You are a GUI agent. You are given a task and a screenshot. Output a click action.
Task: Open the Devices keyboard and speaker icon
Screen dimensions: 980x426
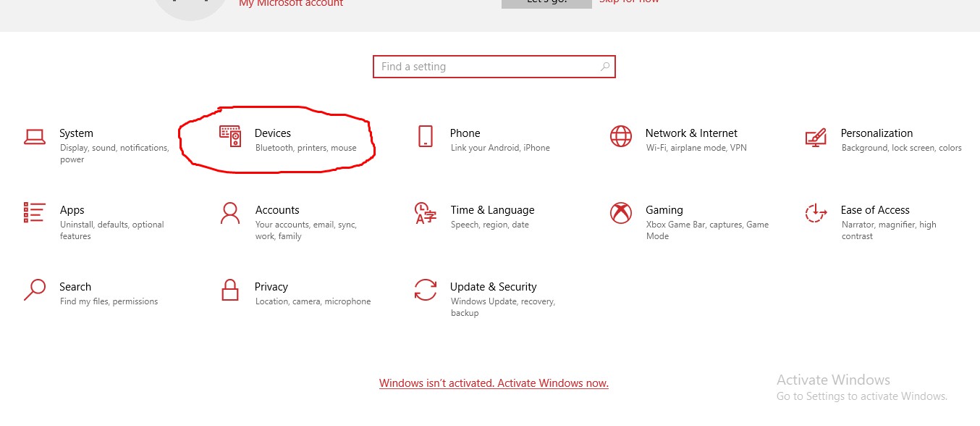click(x=230, y=136)
